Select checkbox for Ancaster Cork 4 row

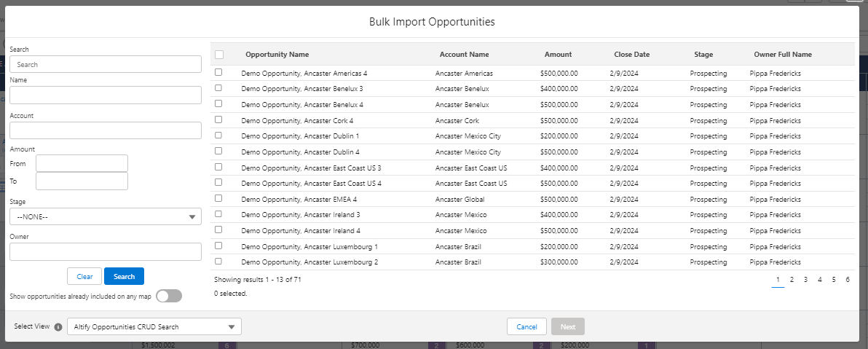point(218,120)
